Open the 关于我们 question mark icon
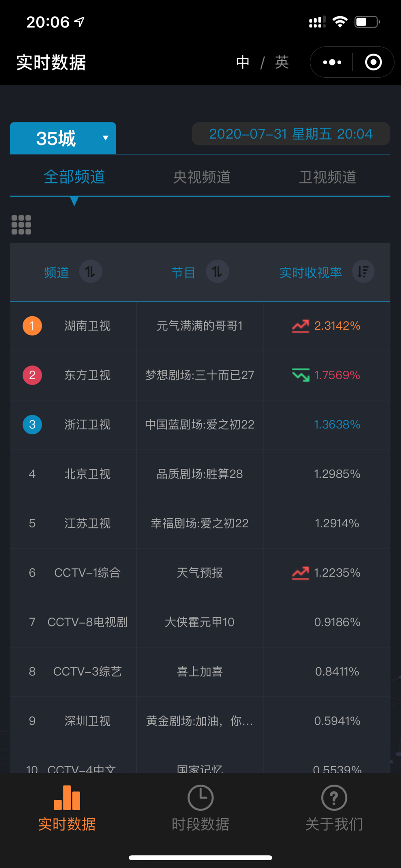The height and width of the screenshot is (868, 401). [334, 798]
